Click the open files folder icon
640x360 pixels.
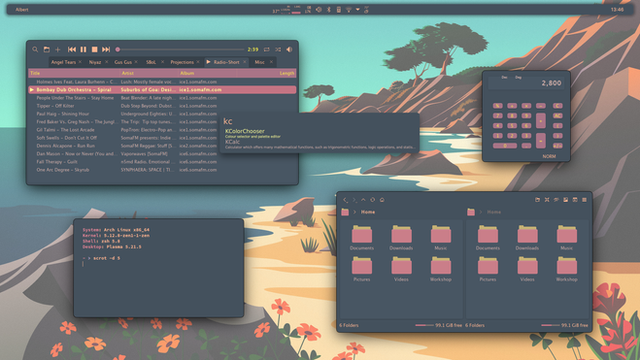(x=47, y=49)
